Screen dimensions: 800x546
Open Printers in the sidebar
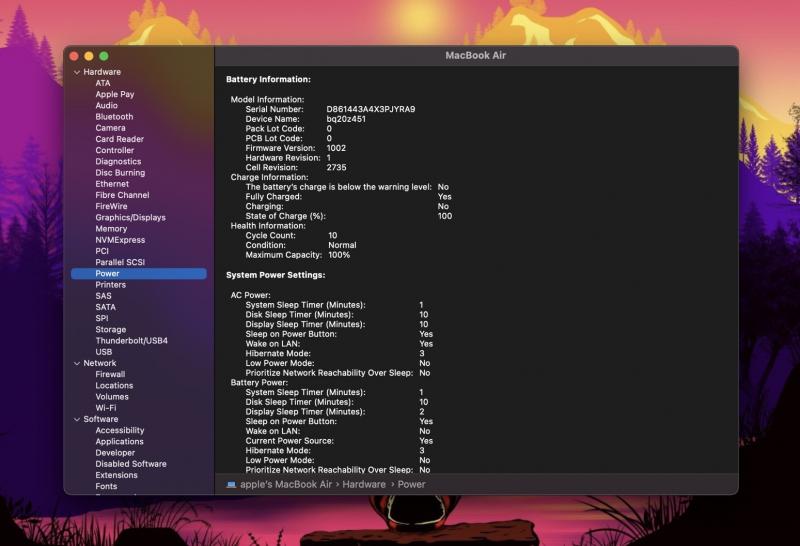(111, 285)
